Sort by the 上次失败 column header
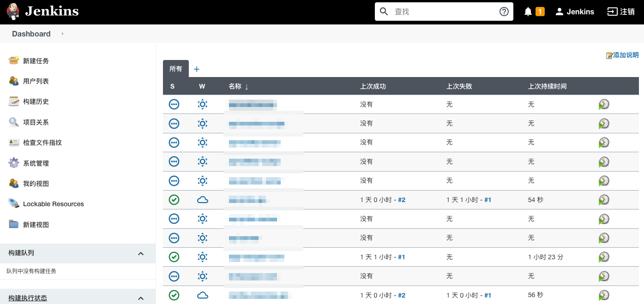This screenshot has height=304, width=644. tap(459, 86)
